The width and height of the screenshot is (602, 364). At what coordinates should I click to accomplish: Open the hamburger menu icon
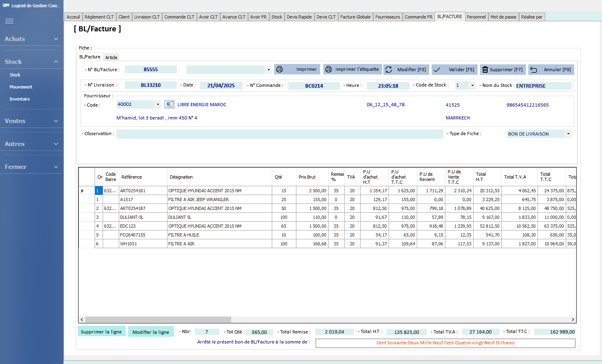[x=9, y=21]
